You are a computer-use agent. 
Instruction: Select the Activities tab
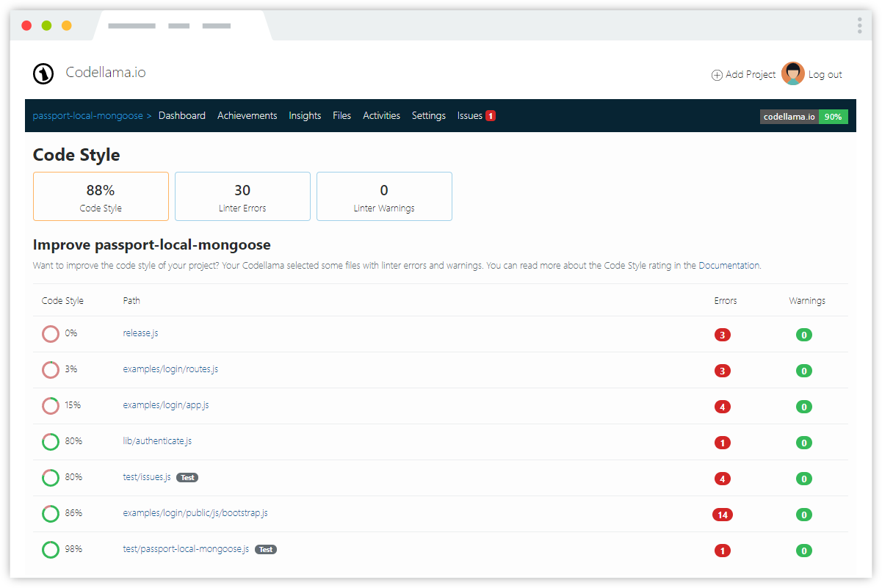(x=382, y=115)
